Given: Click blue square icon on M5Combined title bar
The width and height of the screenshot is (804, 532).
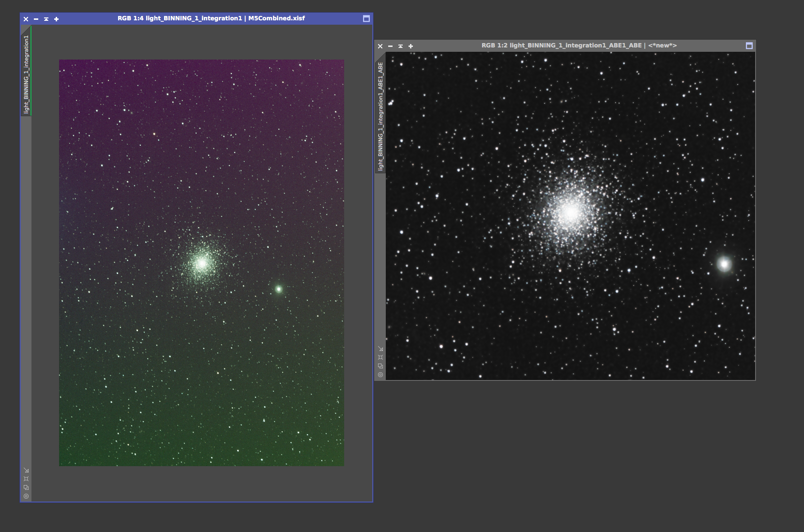Looking at the screenshot, I should (x=366, y=19).
